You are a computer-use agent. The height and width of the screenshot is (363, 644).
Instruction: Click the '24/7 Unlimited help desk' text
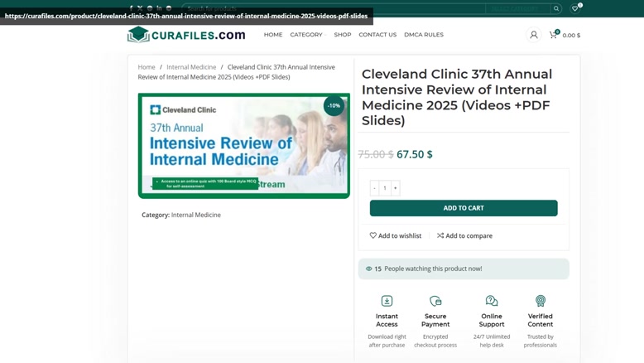coord(492,341)
